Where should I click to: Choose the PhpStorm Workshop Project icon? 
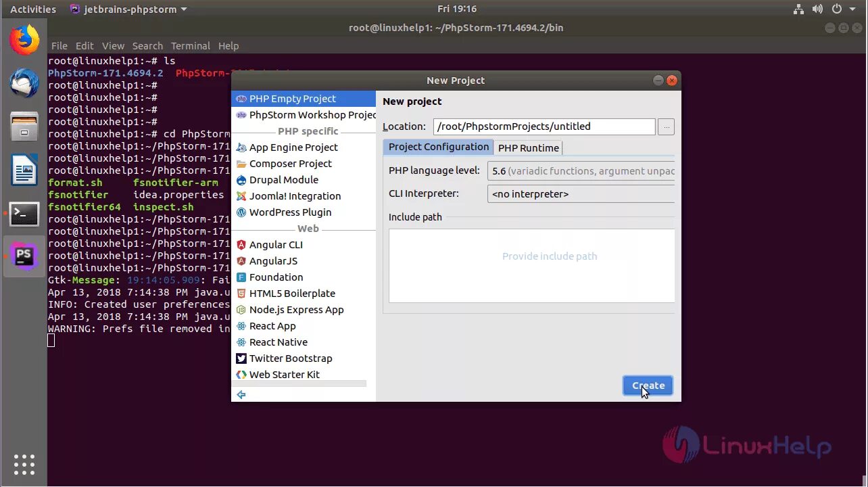pyautogui.click(x=241, y=115)
